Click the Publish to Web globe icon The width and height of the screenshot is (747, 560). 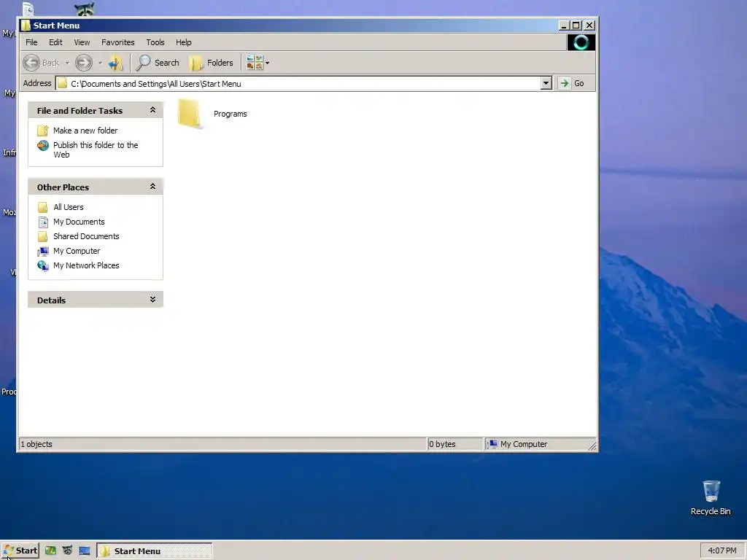(x=43, y=145)
